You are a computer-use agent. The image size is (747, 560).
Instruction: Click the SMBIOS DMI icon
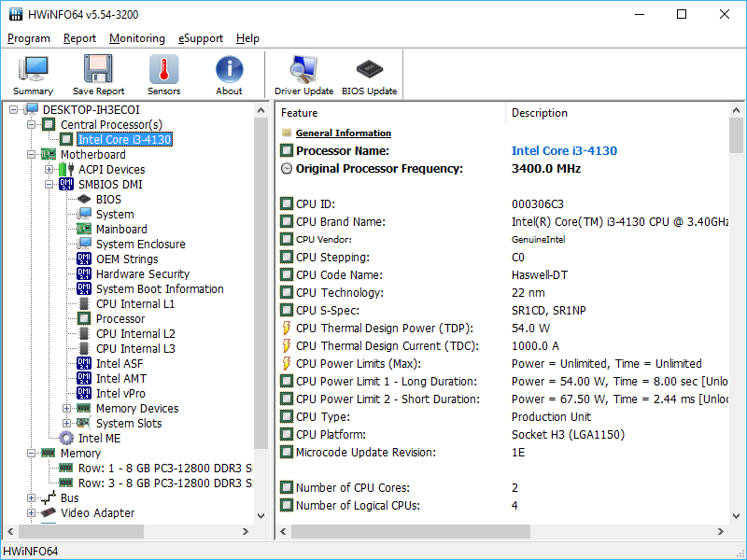coord(66,184)
